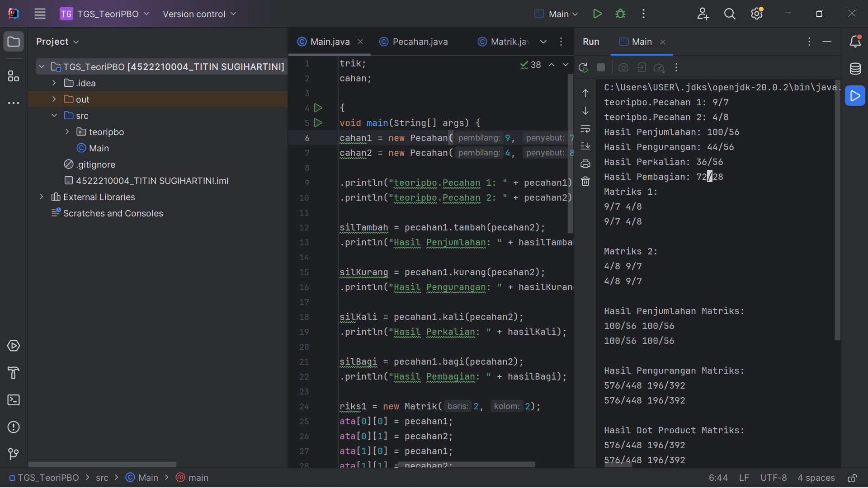Expand the out folder in project tree
Screen dimensions: 868x488
[54, 99]
